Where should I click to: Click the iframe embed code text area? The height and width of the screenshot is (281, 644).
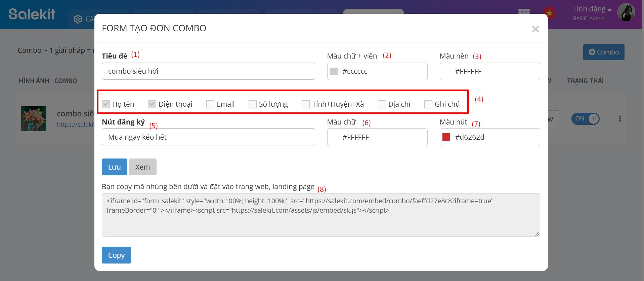click(x=321, y=215)
